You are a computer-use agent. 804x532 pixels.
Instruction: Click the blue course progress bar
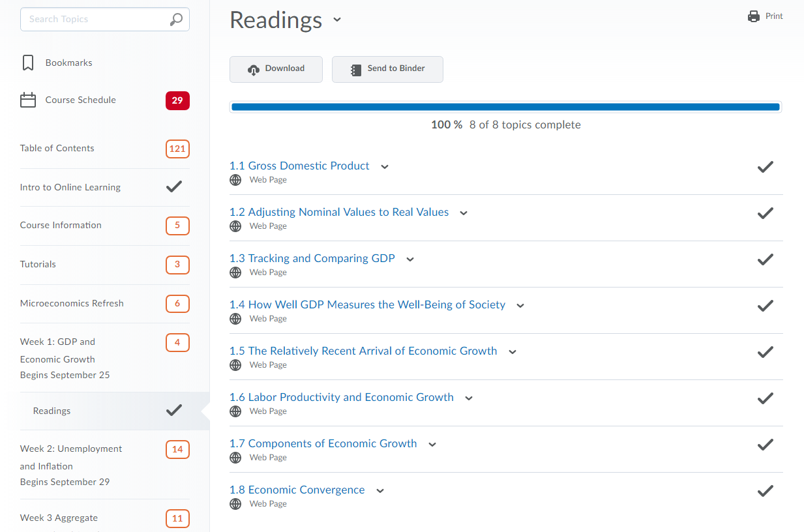click(505, 106)
